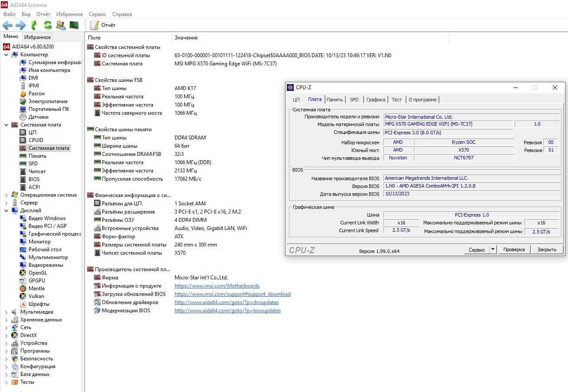Open the biosupdates link

click(x=227, y=311)
